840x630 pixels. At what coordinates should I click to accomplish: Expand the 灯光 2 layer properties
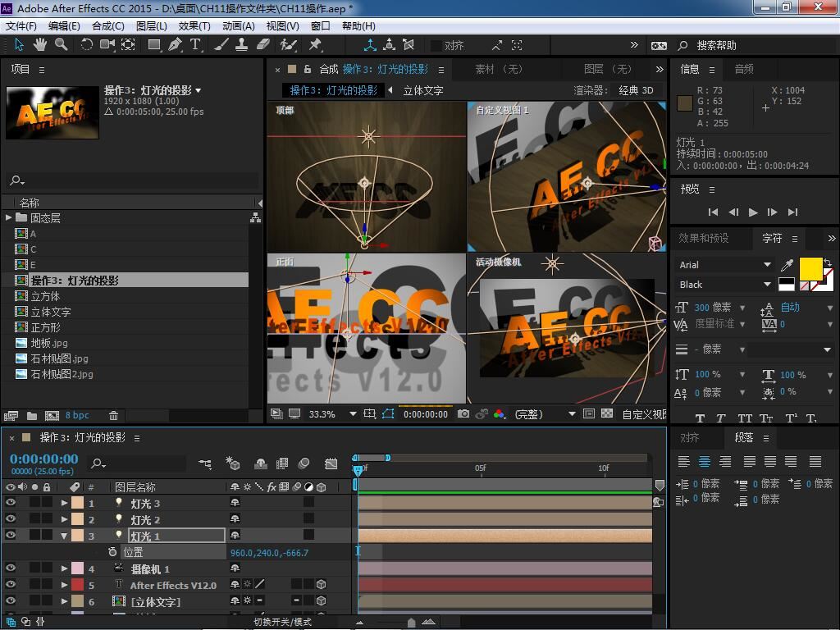point(64,519)
